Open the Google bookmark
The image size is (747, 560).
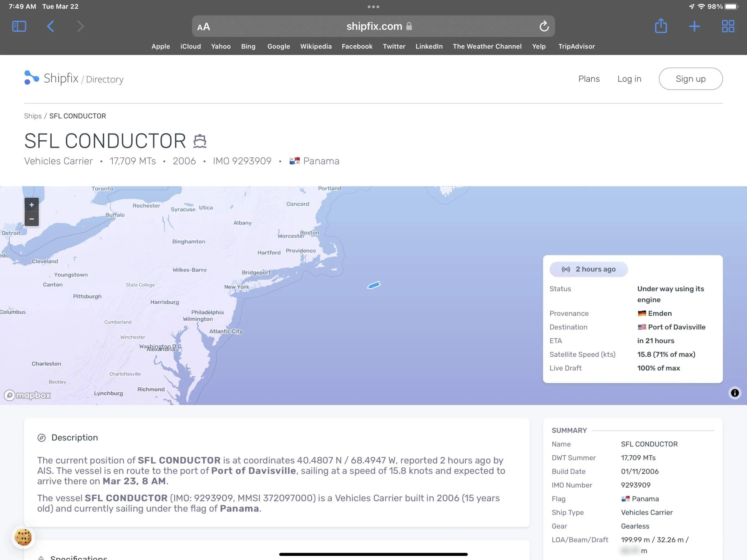click(279, 47)
